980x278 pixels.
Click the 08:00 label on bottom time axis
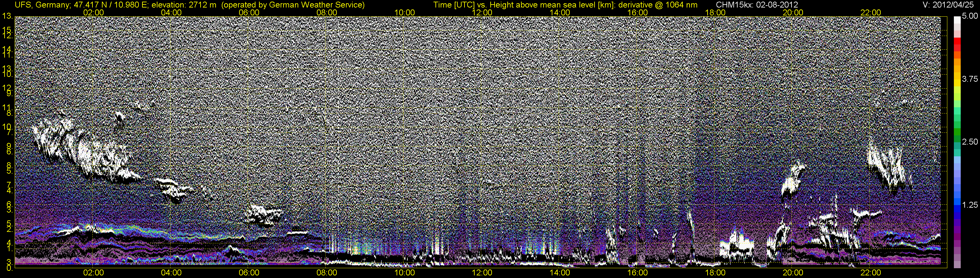coord(327,273)
